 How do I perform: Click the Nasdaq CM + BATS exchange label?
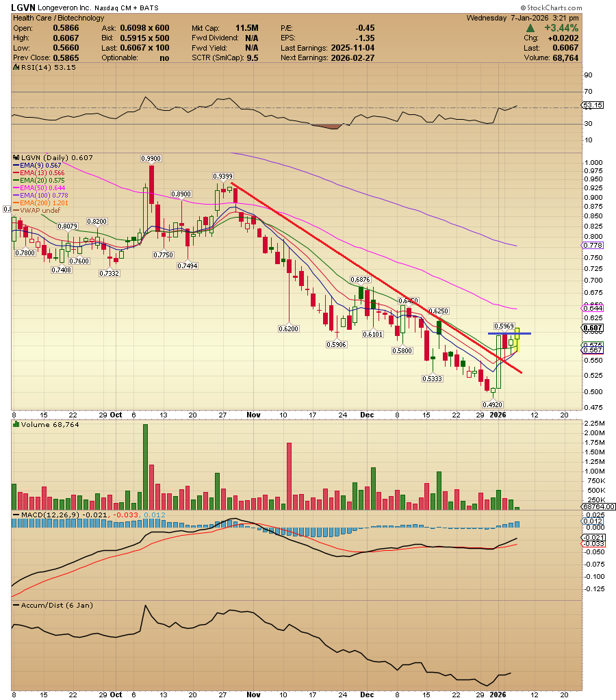[127, 8]
